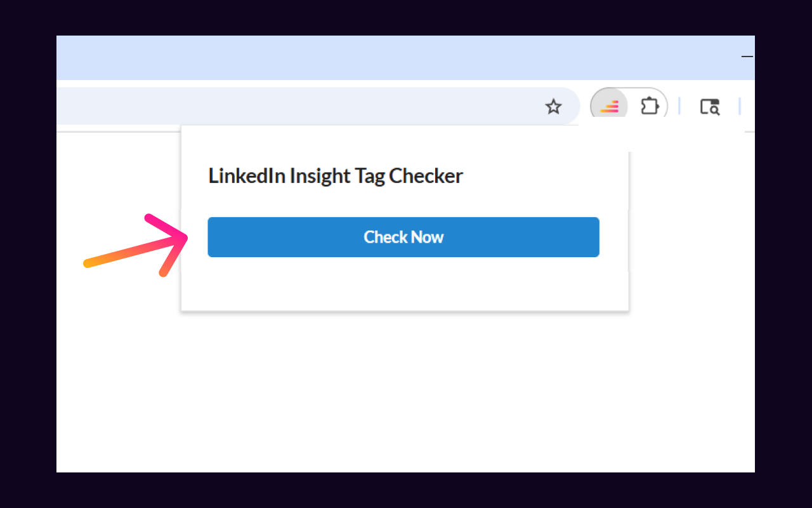
Task: Click the LinkedIn Insight Tag Checker title
Action: click(x=336, y=176)
